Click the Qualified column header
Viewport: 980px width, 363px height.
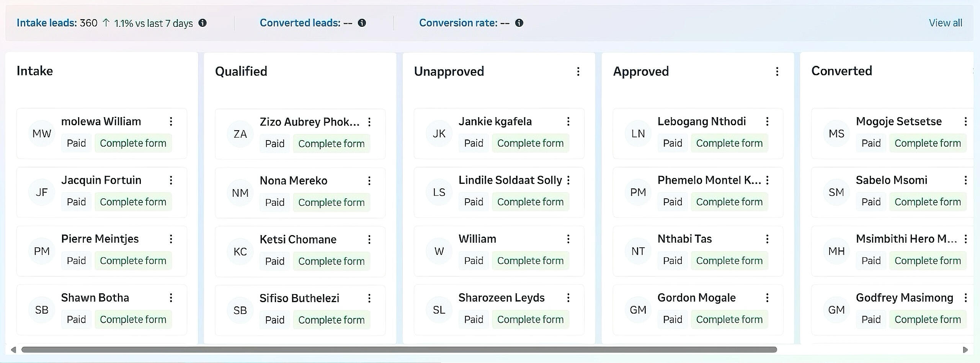241,72
